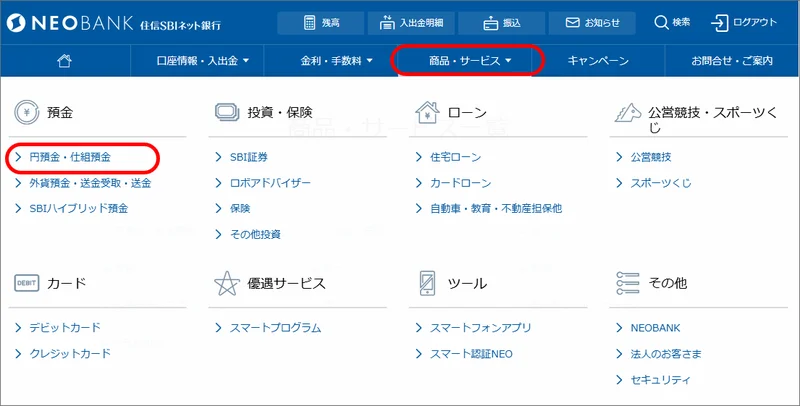
Task: Click the カード section heading
Action: [x=66, y=283]
